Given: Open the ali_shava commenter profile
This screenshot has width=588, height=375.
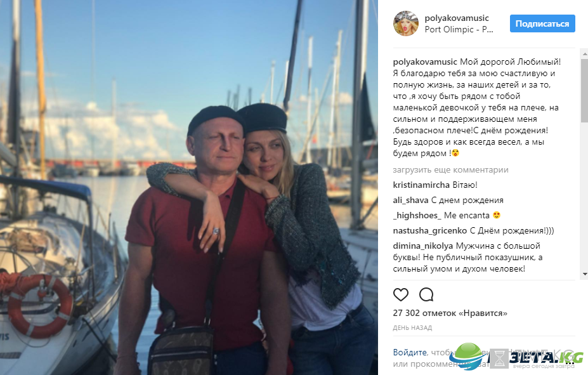Looking at the screenshot, I should coord(410,201).
